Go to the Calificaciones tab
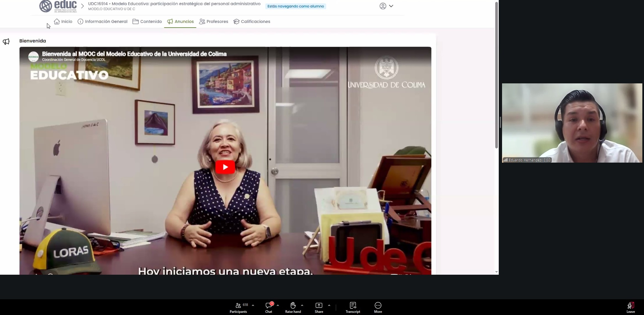Screen dimensions: 644x315 point(252,22)
